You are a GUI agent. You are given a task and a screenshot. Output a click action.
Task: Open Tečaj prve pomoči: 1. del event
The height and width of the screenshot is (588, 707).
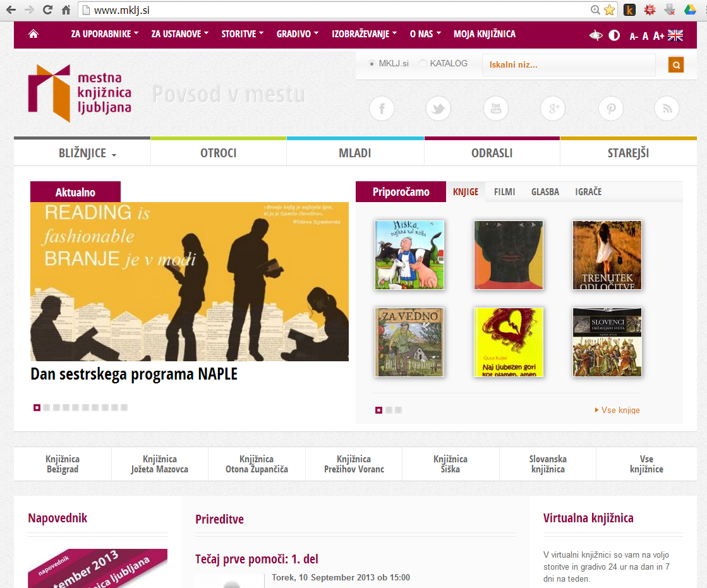pyautogui.click(x=257, y=559)
